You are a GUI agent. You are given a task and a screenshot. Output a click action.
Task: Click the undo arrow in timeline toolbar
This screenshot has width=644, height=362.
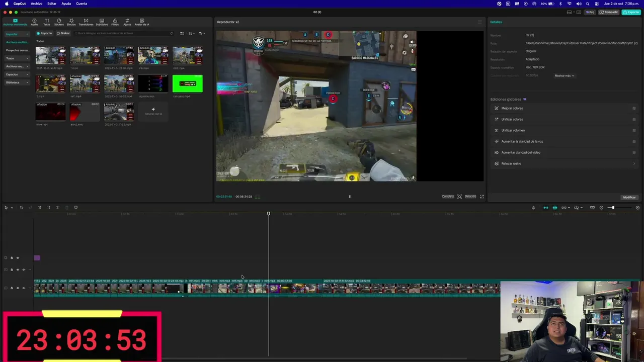(x=21, y=208)
